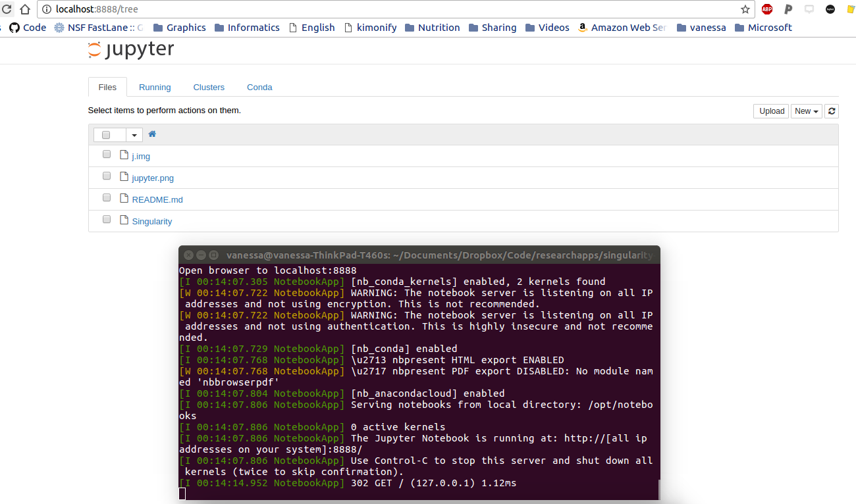Switch to the Conda tab
The height and width of the screenshot is (504, 856).
click(259, 87)
